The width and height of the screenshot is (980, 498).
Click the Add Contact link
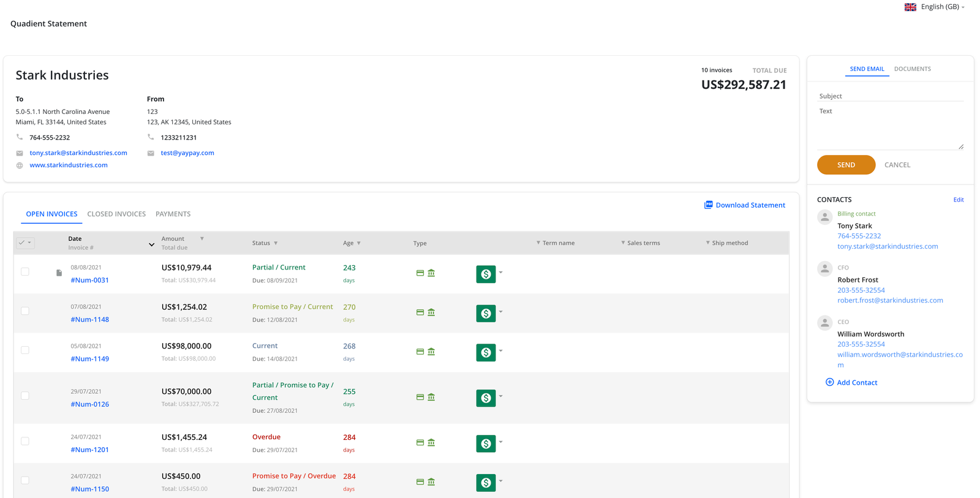[857, 382]
